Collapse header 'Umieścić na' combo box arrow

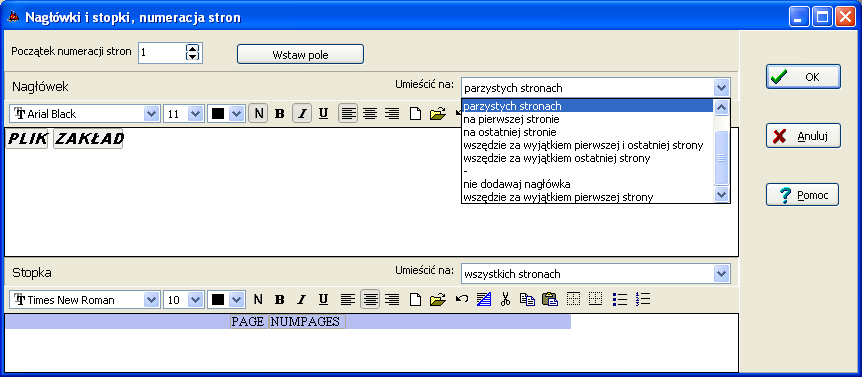(x=721, y=88)
